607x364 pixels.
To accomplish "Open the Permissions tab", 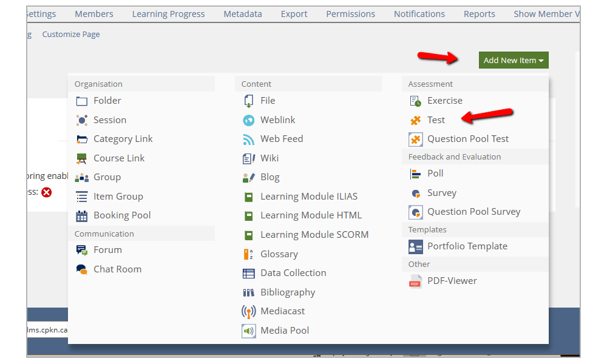I will pos(350,14).
